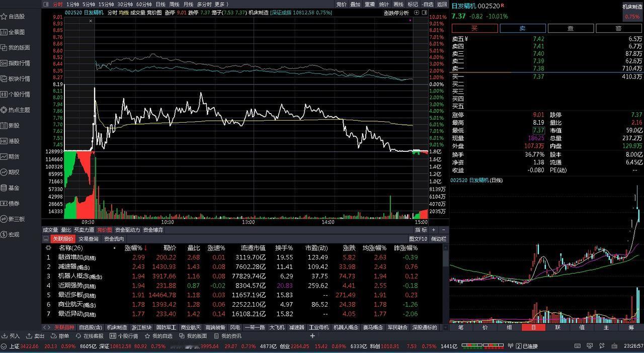
Task: Switch to the 1分钟 period tab
Action: 73,4
